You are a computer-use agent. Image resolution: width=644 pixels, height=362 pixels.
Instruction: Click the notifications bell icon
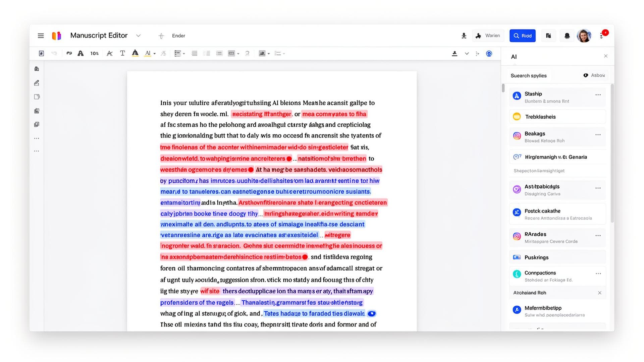567,36
